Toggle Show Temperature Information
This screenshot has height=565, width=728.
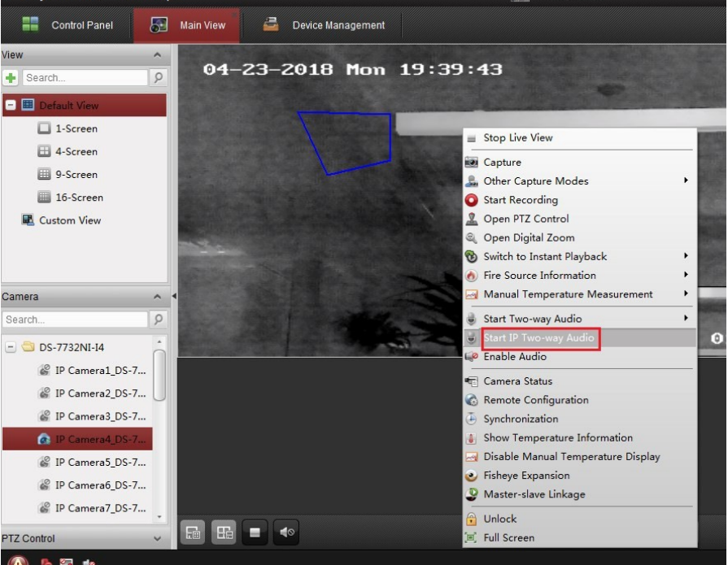557,438
